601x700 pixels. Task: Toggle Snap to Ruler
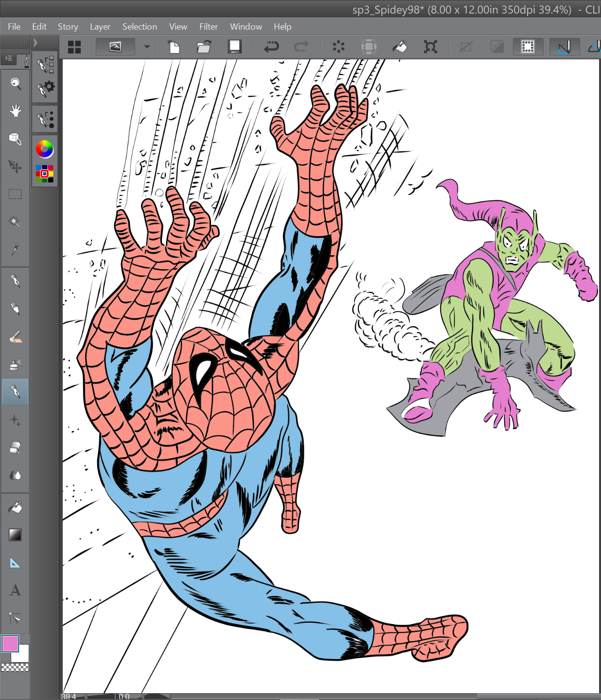click(564, 47)
